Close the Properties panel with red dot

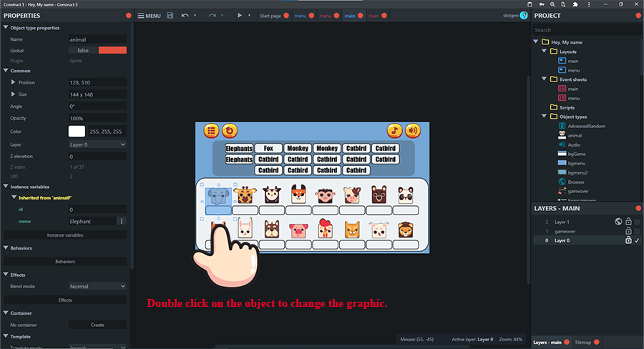click(129, 15)
